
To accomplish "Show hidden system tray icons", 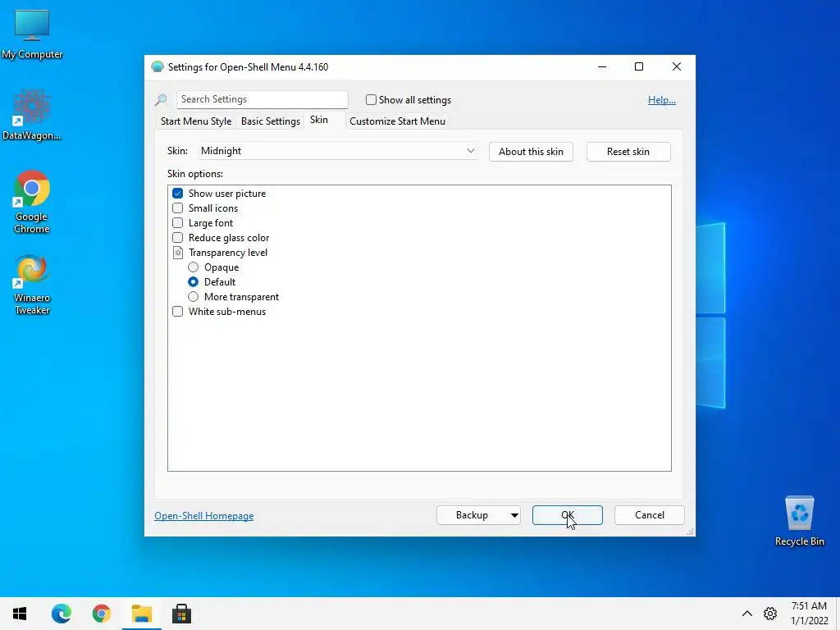I will click(746, 614).
